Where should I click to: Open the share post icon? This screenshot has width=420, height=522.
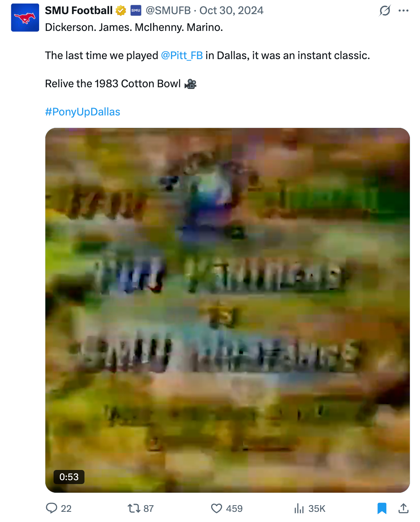pos(404,508)
